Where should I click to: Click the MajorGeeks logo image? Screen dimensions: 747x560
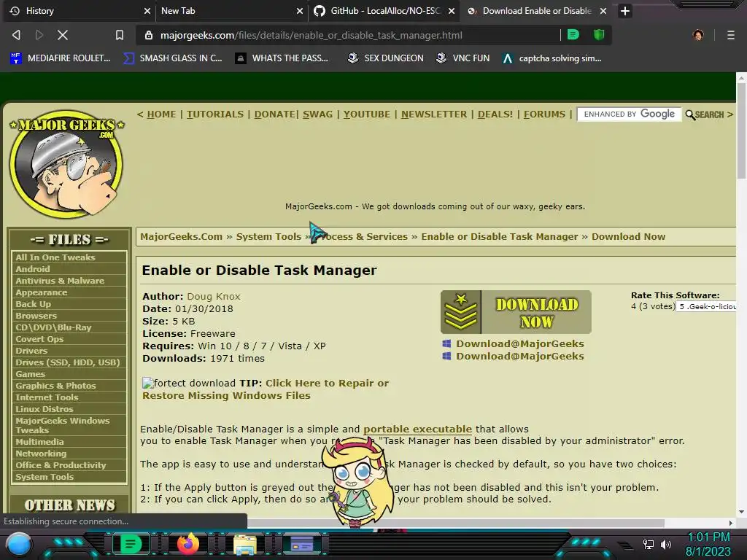tap(66, 164)
